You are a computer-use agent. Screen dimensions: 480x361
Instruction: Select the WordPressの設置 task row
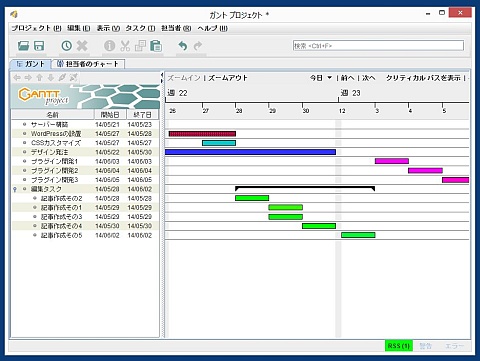tap(85, 134)
